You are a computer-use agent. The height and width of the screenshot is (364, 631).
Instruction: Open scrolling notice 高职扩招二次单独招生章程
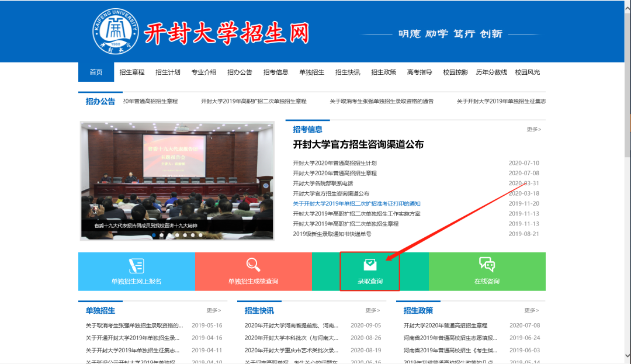pos(254,101)
